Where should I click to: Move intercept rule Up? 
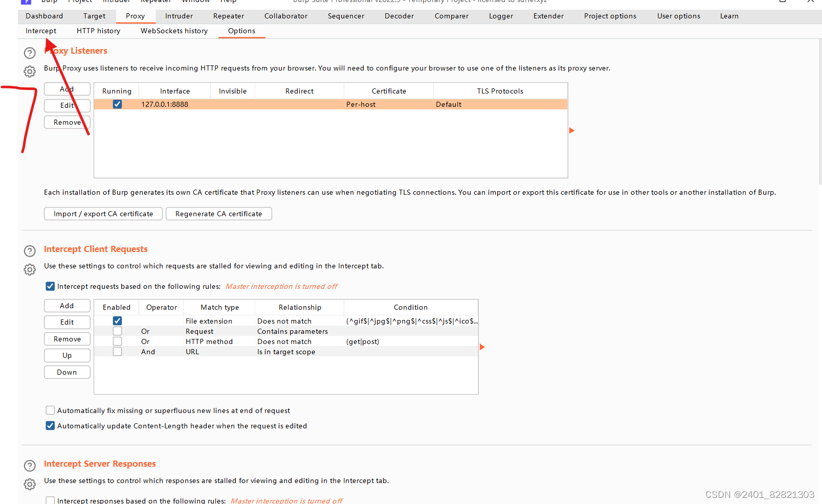[67, 355]
